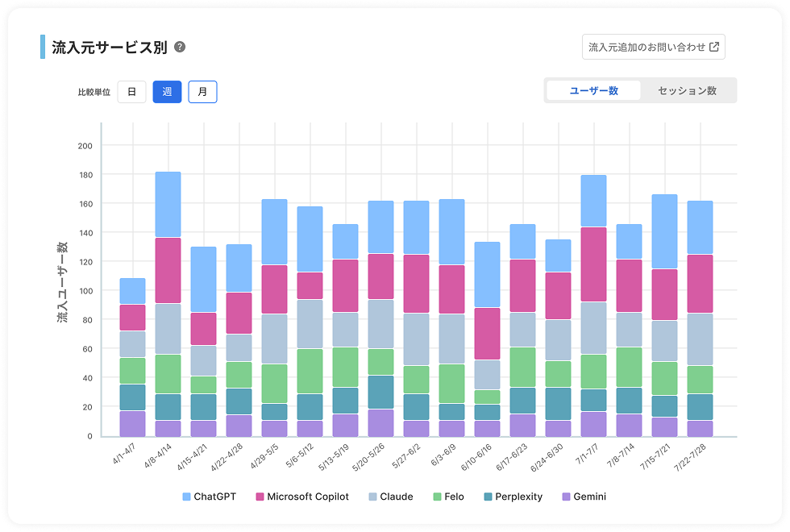This screenshot has width=790, height=532.
Task: Switch to the ユーザー数 tab
Action: tap(593, 91)
